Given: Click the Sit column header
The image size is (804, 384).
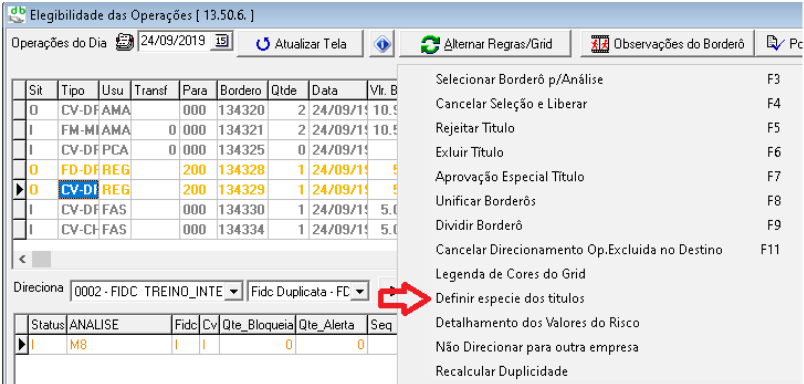Looking at the screenshot, I should (x=42, y=90).
